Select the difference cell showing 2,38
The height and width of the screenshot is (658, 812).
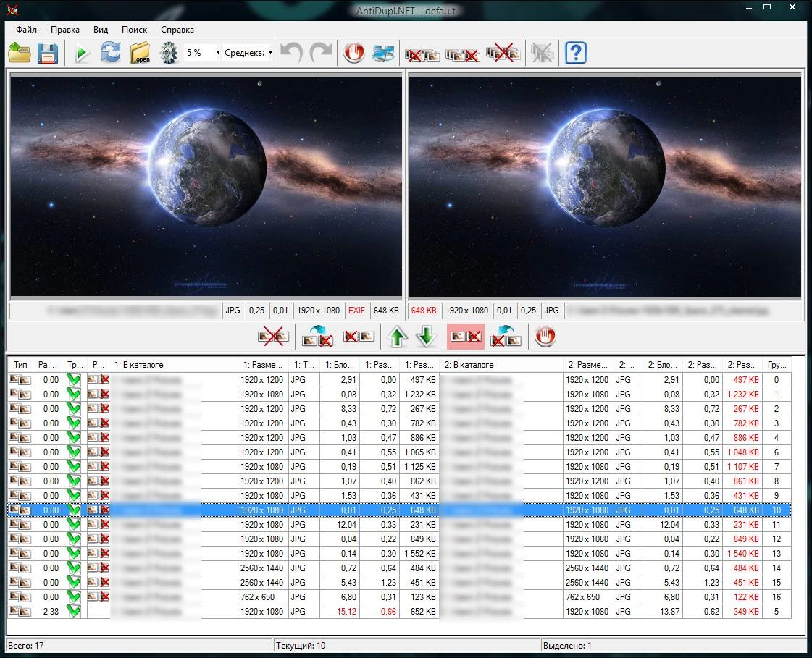47,612
